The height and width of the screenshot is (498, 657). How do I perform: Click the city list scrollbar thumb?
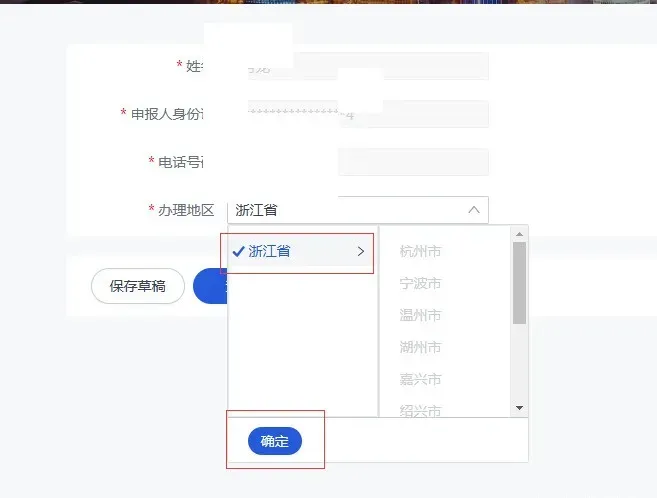[x=520, y=283]
